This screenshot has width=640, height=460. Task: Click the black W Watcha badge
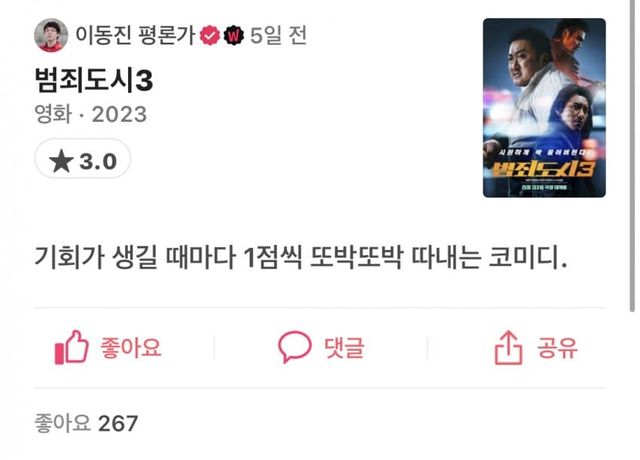[x=233, y=35]
